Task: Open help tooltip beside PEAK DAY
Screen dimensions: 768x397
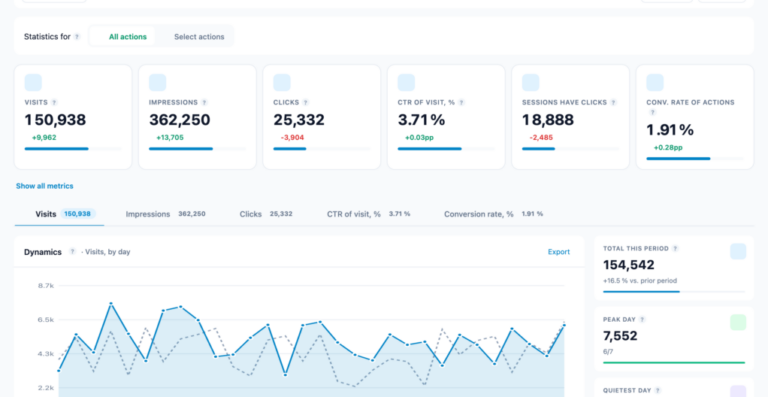Action: (642, 320)
